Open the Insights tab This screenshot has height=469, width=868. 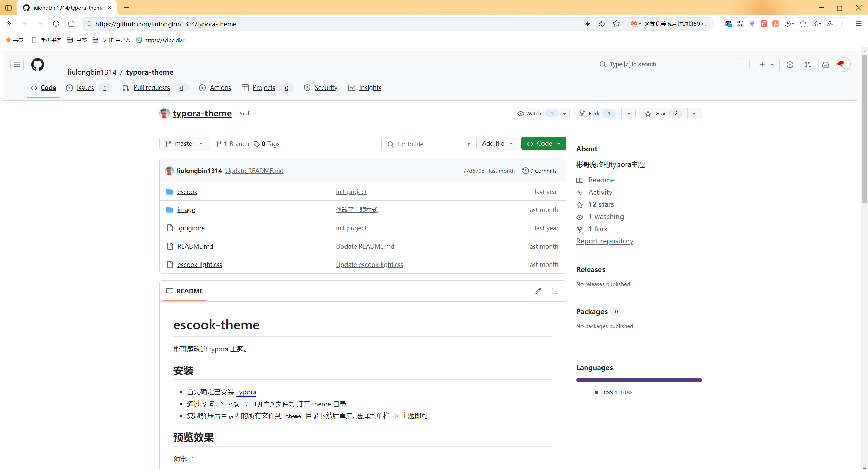click(365, 88)
